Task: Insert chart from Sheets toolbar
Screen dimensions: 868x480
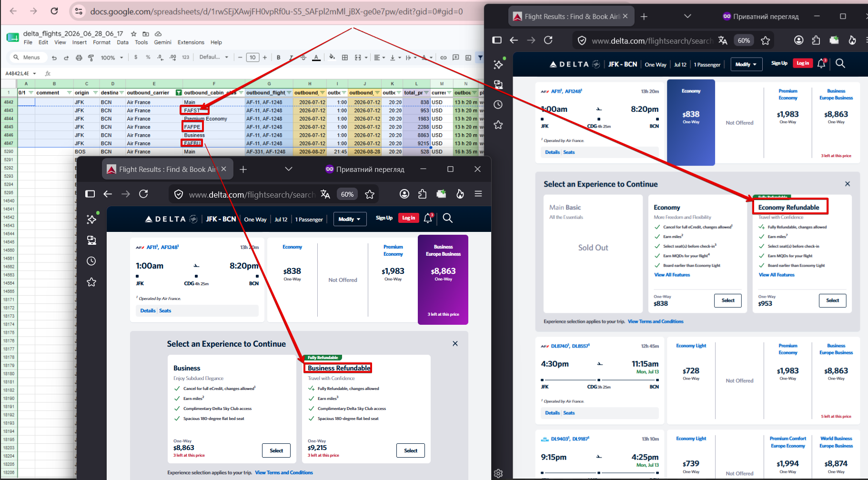Action: click(x=468, y=57)
